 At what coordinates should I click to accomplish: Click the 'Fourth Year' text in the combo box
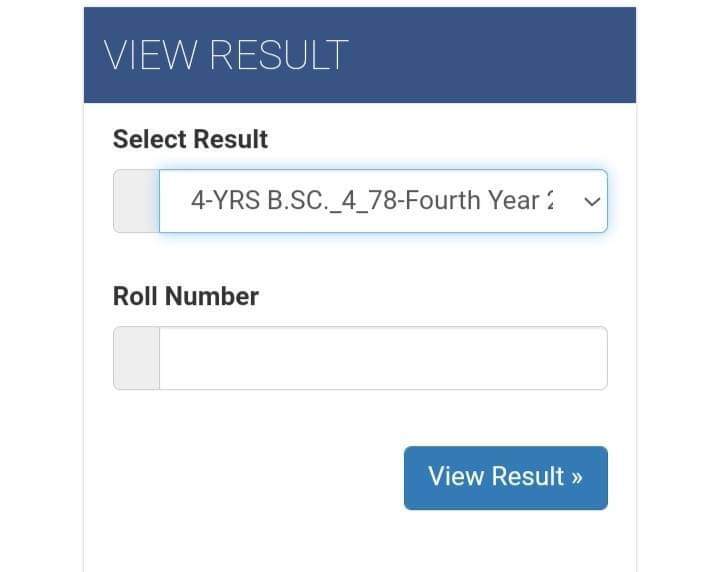[x=477, y=201]
